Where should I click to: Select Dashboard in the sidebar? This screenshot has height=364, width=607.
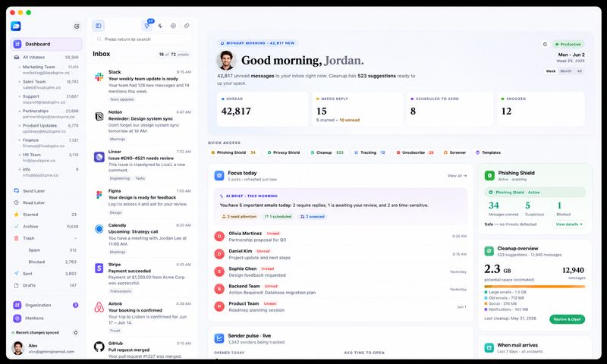click(x=46, y=44)
